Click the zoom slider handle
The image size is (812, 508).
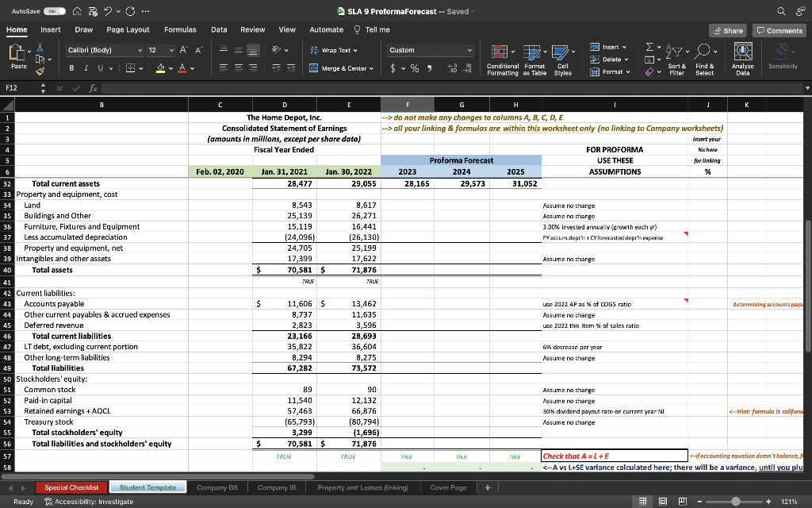[735, 502]
